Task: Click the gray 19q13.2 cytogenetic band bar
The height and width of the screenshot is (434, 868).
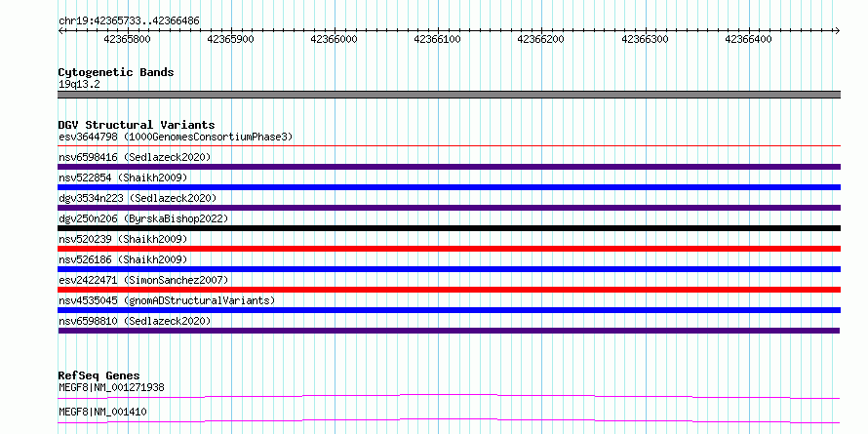Action: 450,95
